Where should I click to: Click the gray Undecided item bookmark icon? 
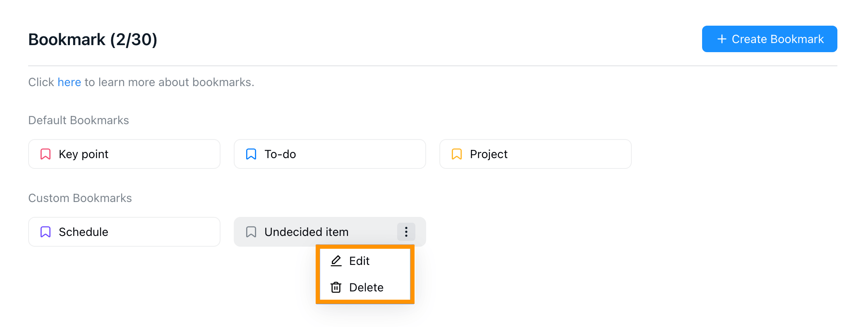[251, 232]
